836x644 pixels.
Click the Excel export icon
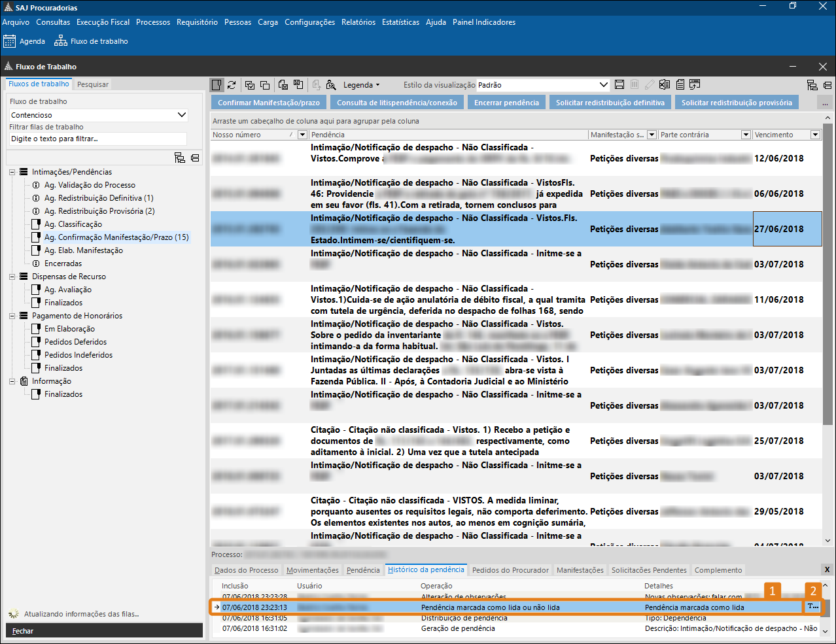pyautogui.click(x=665, y=85)
